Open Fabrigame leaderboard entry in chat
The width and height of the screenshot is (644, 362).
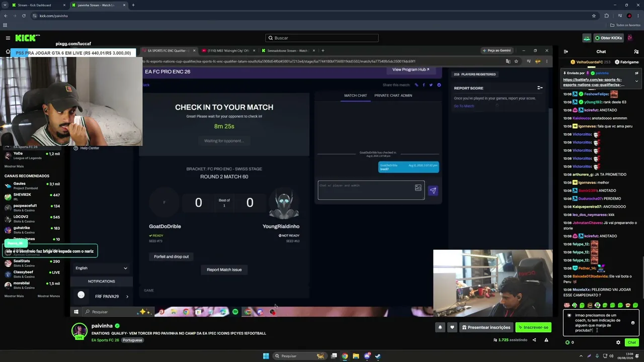pos(626,62)
